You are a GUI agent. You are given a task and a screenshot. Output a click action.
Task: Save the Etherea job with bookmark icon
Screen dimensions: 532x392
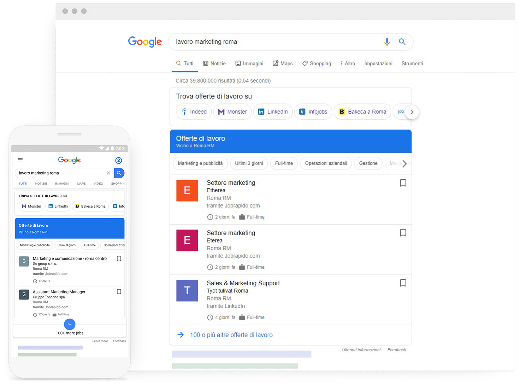point(403,183)
